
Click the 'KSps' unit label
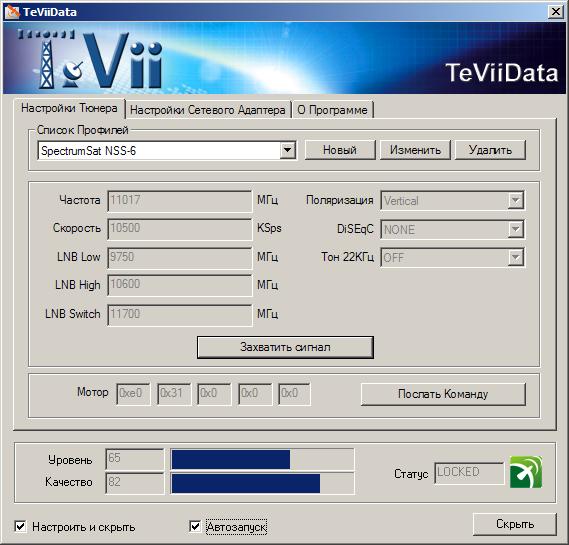point(269,228)
